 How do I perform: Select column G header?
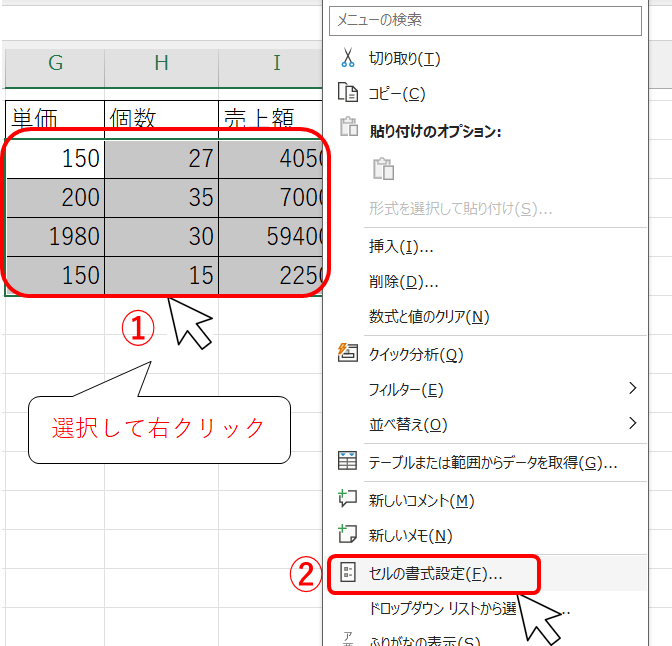pyautogui.click(x=55, y=65)
